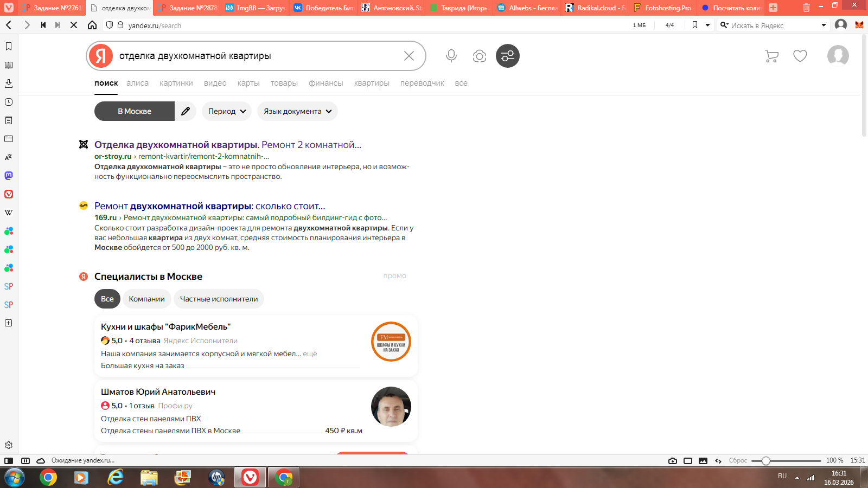Open the видео search tab
The height and width of the screenshot is (488, 868).
[215, 83]
